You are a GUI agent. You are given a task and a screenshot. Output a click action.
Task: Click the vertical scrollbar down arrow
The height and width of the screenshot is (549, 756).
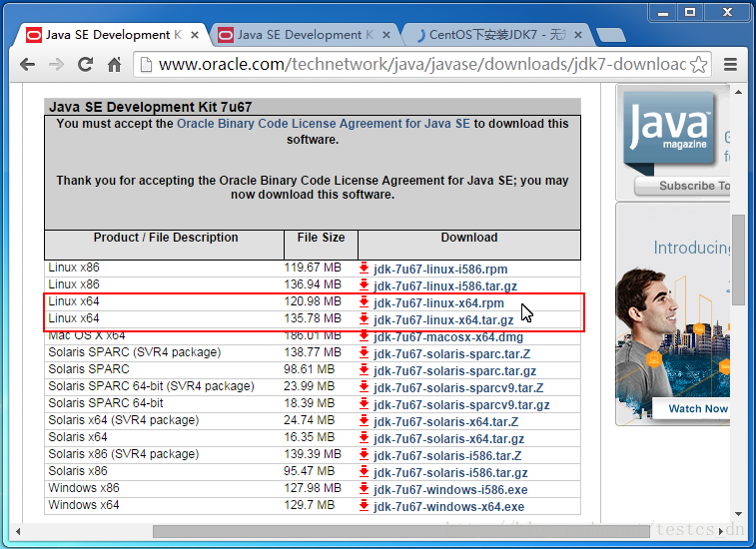[738, 514]
